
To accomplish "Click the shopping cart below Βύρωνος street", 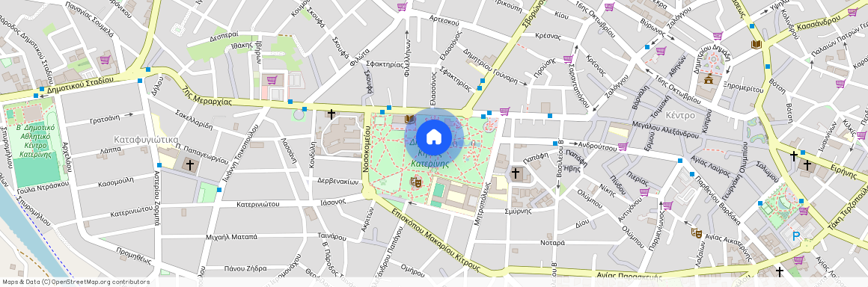I will tap(661, 50).
